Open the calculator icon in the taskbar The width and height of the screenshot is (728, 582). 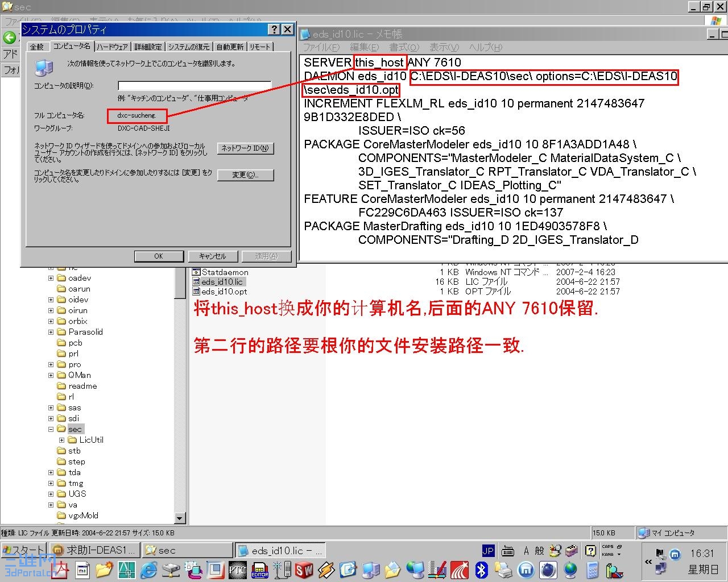pos(592,569)
